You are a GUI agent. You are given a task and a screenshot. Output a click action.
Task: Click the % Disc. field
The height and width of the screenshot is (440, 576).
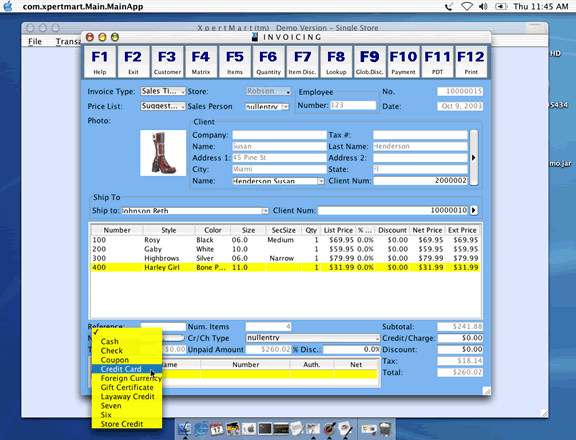click(352, 349)
